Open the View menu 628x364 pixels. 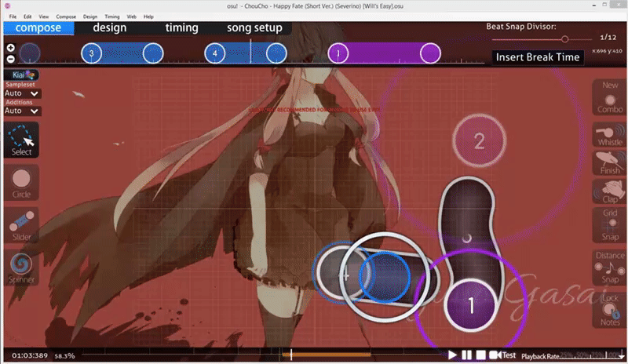point(44,16)
